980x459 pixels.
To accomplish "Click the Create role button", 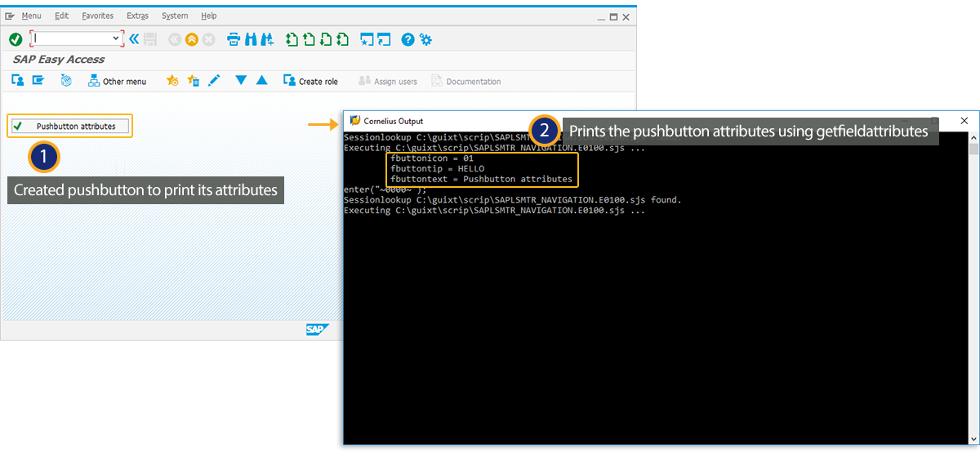I will (310, 81).
